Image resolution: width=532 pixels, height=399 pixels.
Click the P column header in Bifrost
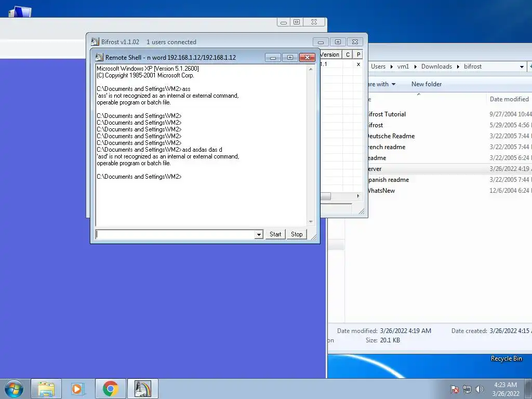[358, 55]
